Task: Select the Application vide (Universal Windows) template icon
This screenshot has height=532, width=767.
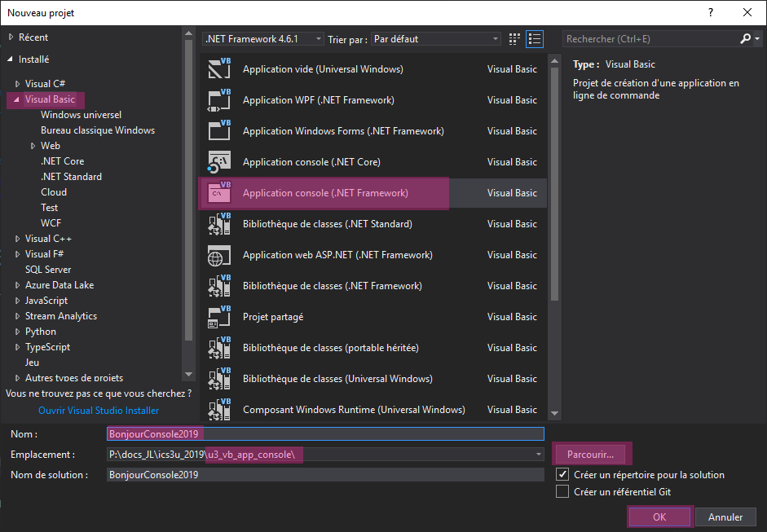Action: (x=219, y=69)
